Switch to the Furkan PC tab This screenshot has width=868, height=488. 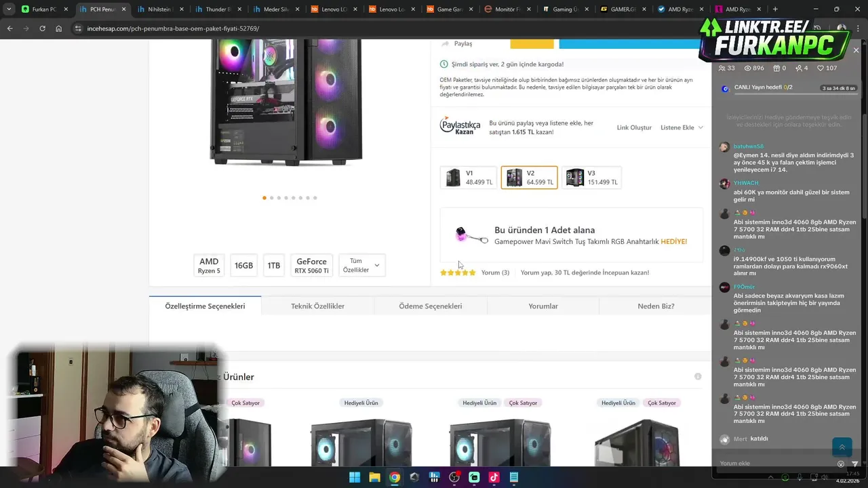click(x=44, y=9)
